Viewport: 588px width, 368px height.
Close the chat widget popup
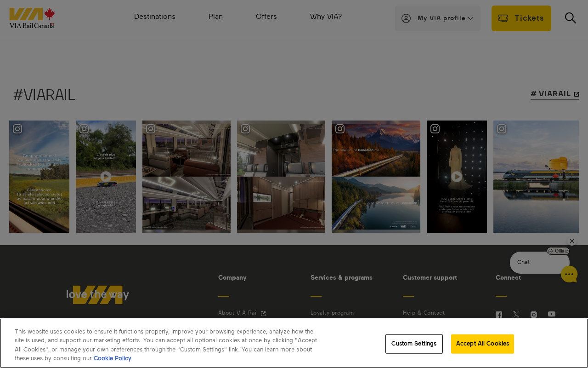click(572, 241)
